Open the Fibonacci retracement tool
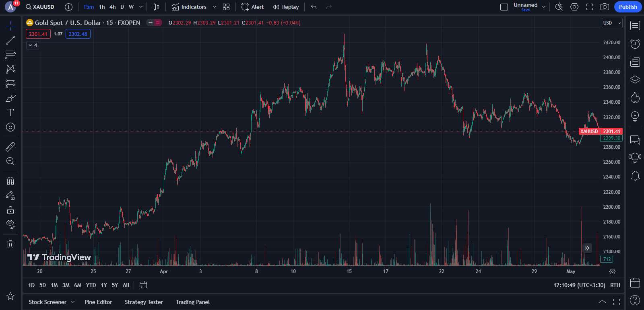This screenshot has height=310, width=644. point(10,54)
